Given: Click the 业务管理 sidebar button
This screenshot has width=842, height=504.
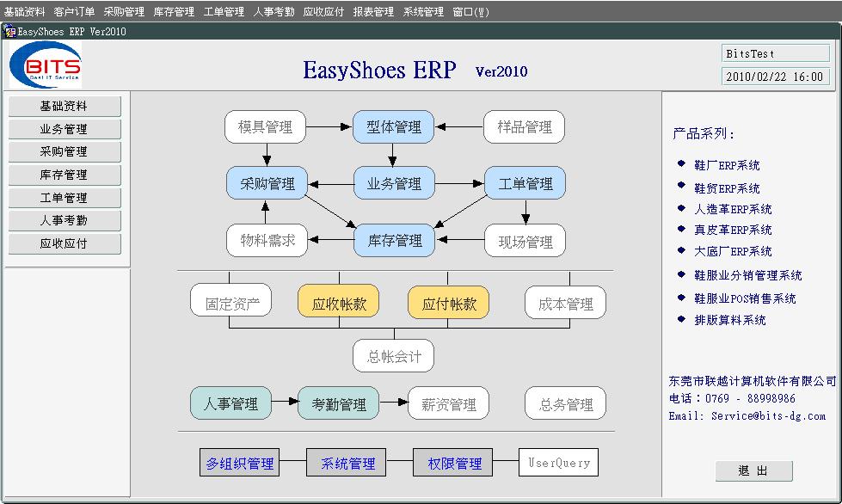Looking at the screenshot, I should coord(65,129).
